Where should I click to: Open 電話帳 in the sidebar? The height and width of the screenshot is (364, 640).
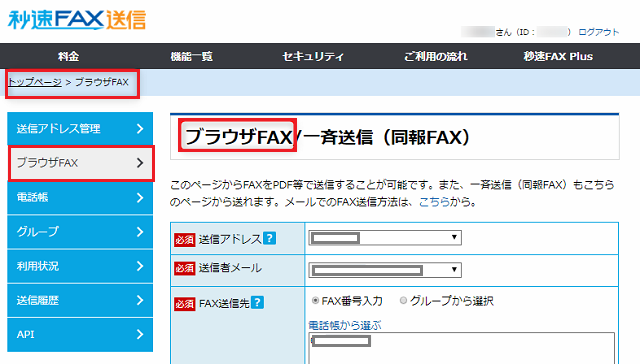coord(80,198)
